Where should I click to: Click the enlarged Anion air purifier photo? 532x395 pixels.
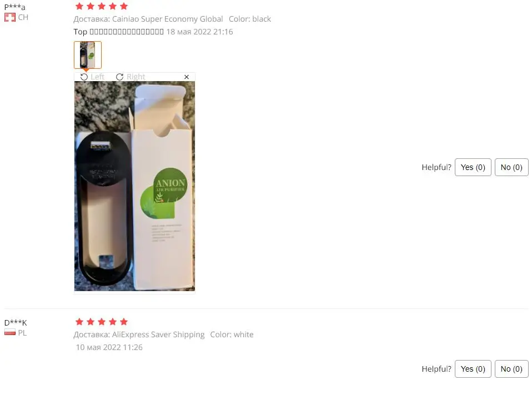135,186
